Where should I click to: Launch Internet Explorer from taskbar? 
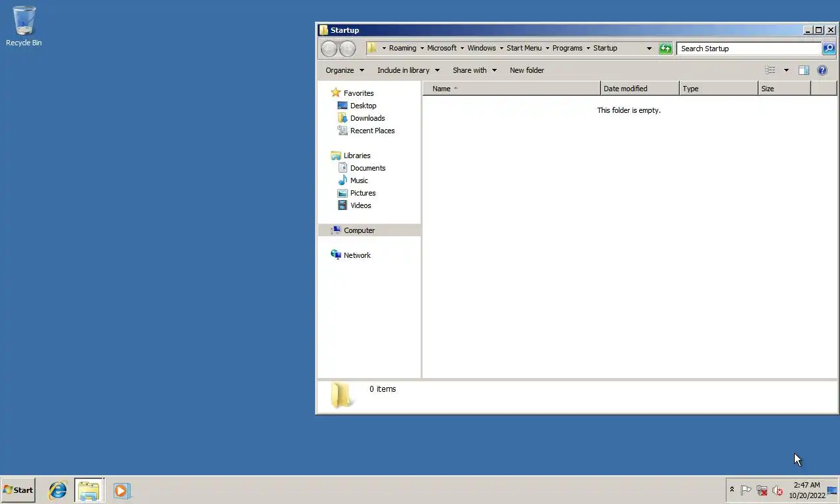pos(58,490)
